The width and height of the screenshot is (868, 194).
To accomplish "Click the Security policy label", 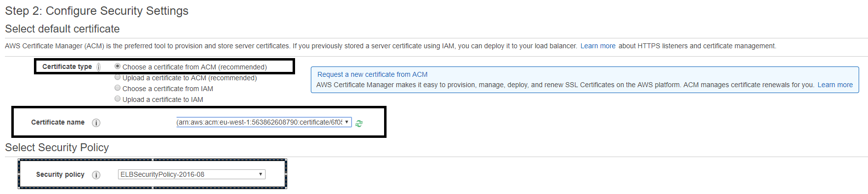I will pyautogui.click(x=60, y=174).
